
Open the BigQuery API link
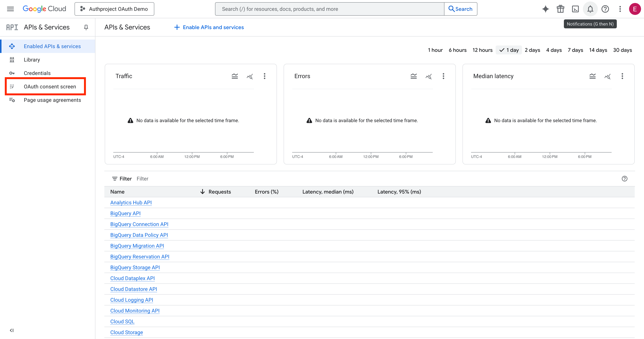(x=125, y=213)
